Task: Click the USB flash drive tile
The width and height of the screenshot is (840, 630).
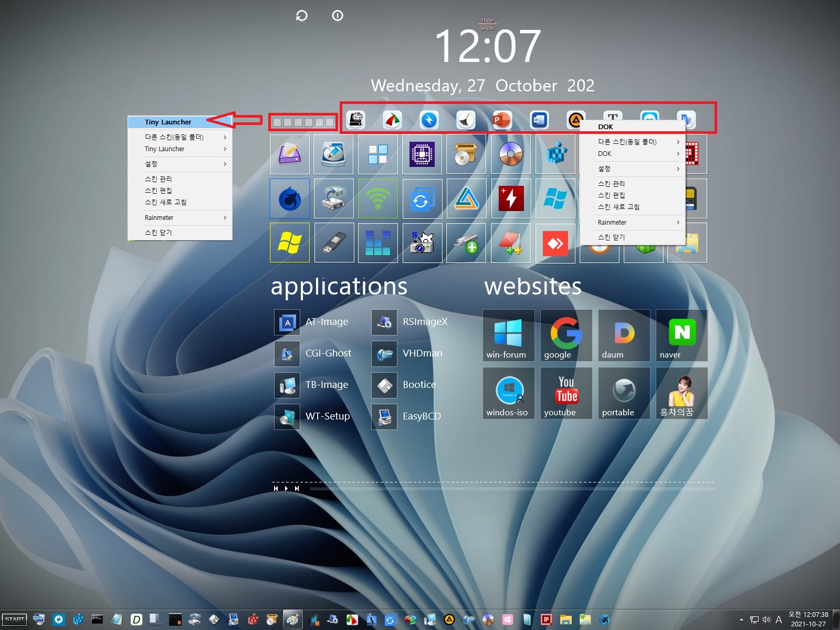Action: (334, 243)
